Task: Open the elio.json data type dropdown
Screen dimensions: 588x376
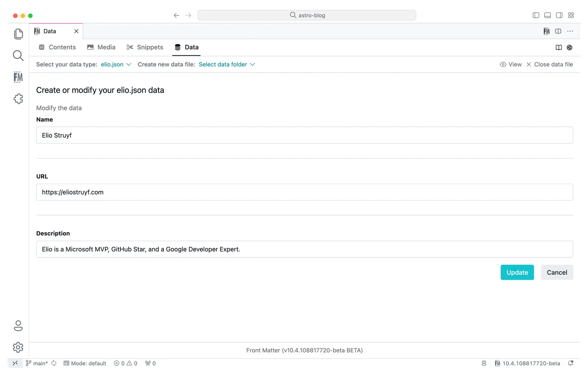Action: tap(116, 64)
